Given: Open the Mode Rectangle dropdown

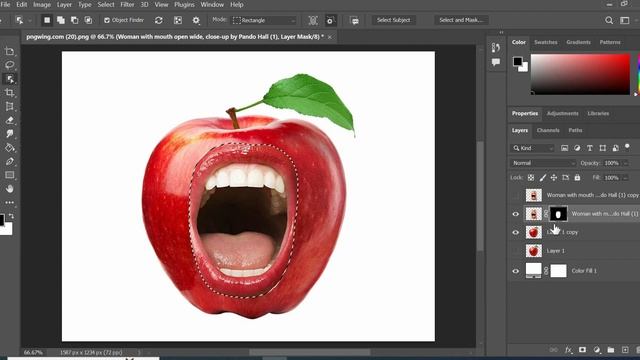Looking at the screenshot, I should point(264,20).
